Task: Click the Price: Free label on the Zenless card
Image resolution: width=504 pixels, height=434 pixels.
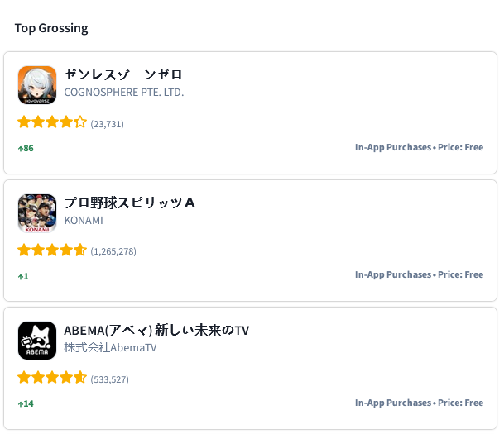Action: coord(460,147)
